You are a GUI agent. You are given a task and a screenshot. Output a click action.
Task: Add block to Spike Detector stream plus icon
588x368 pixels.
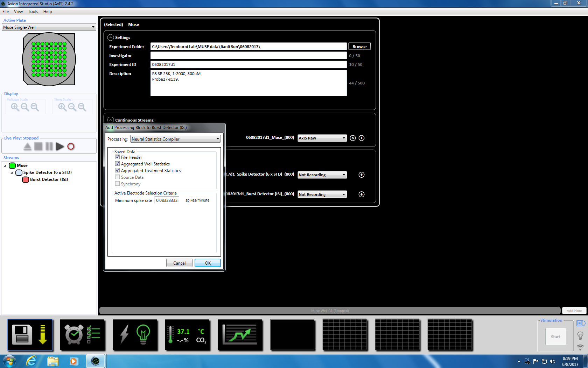362,175
